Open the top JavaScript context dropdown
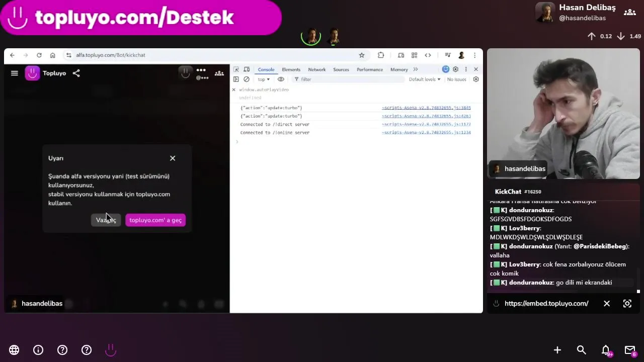This screenshot has height=362, width=644. pyautogui.click(x=264, y=79)
